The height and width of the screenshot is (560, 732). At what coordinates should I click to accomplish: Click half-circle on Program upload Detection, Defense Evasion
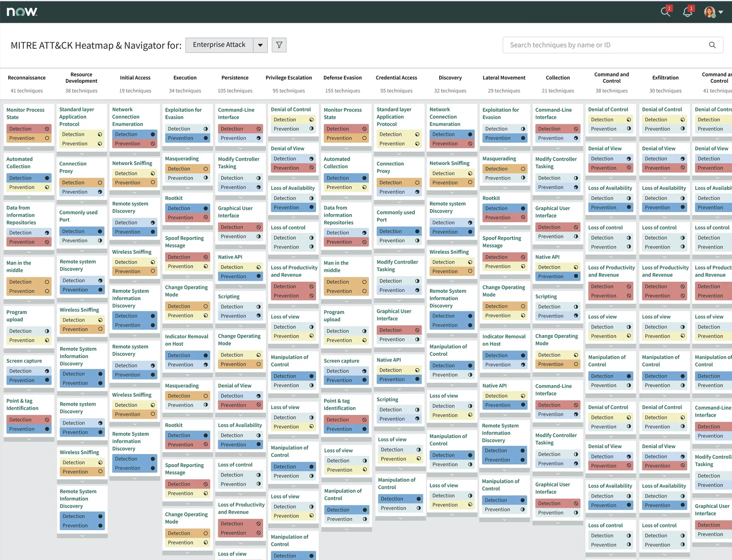(x=365, y=331)
